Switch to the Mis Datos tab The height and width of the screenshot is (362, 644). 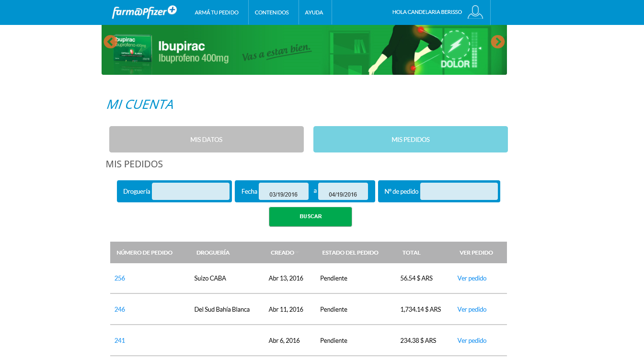pyautogui.click(x=207, y=140)
